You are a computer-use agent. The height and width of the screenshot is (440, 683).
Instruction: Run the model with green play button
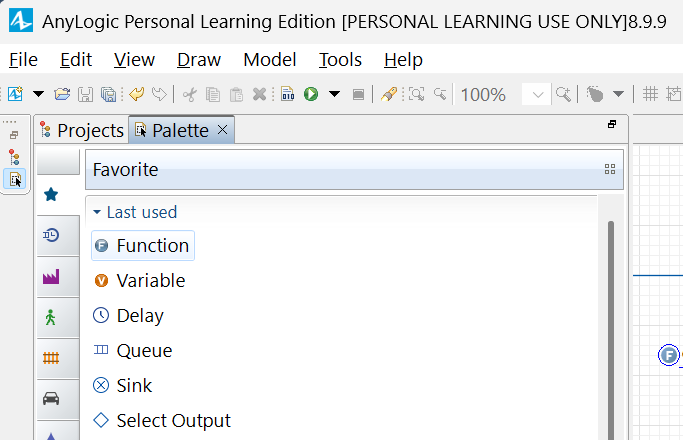click(311, 94)
